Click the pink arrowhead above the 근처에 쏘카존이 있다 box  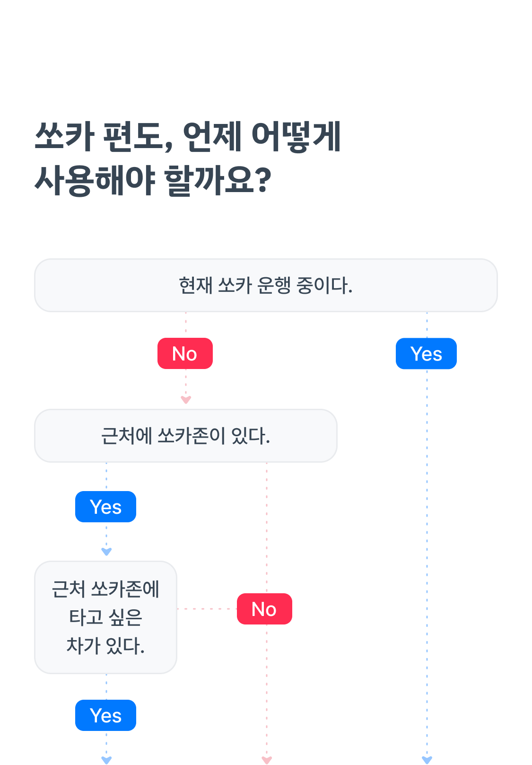(x=186, y=400)
